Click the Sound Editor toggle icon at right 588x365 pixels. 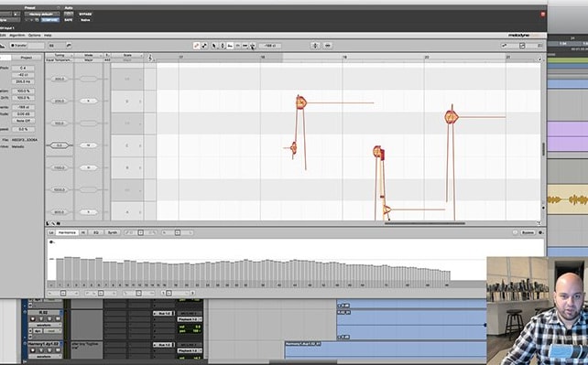pos(522,46)
